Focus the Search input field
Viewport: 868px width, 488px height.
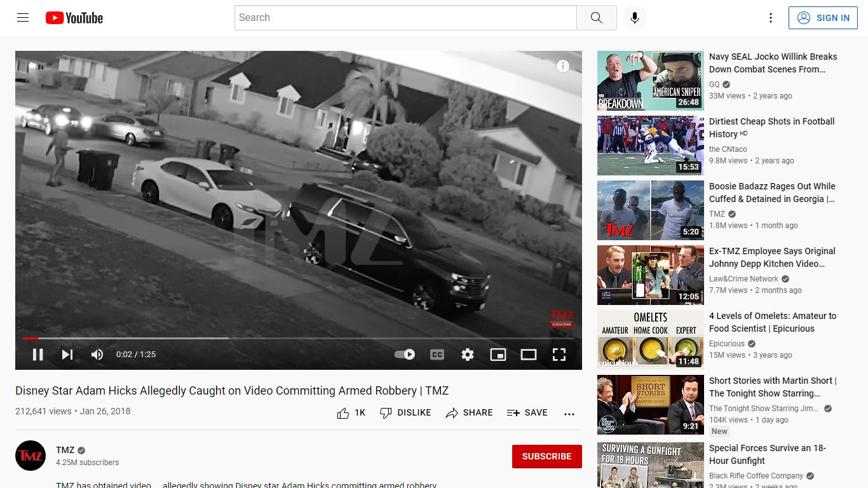click(x=405, y=18)
